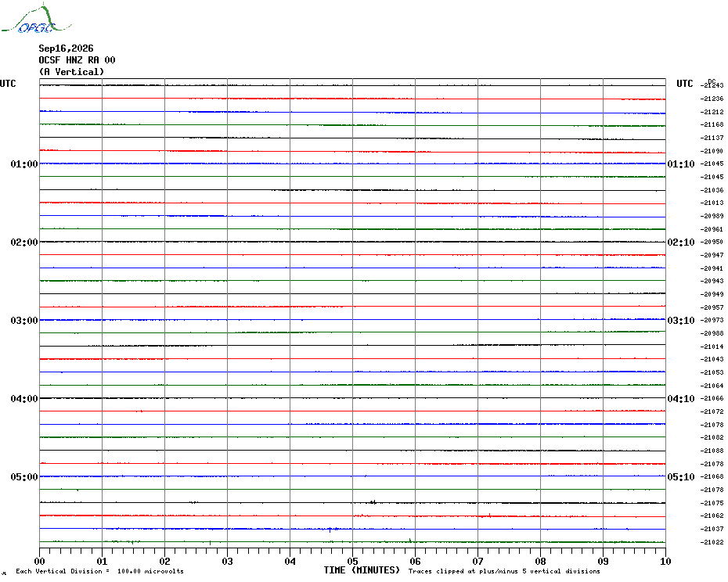
Task: Click the vertical division scale note
Action: point(100,571)
